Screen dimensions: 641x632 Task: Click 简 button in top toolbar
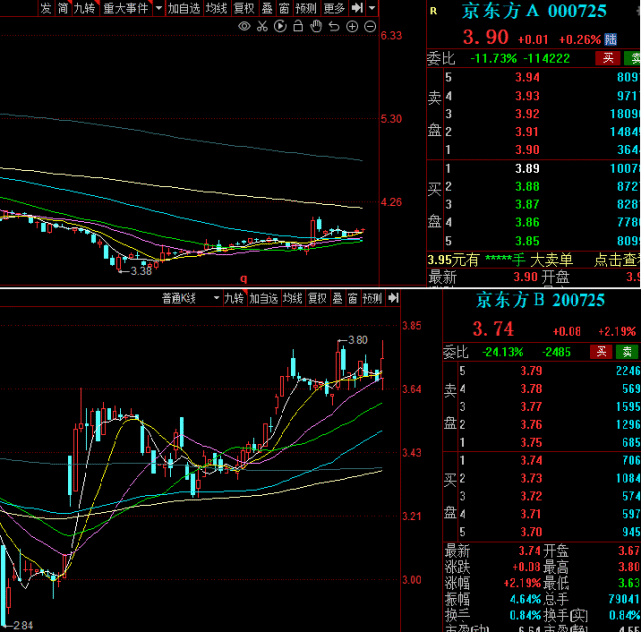63,8
